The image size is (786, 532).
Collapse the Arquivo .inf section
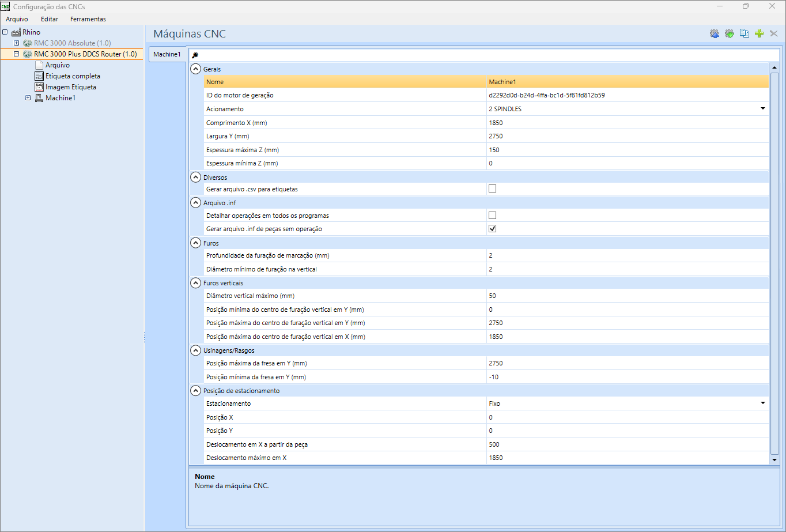pyautogui.click(x=195, y=202)
